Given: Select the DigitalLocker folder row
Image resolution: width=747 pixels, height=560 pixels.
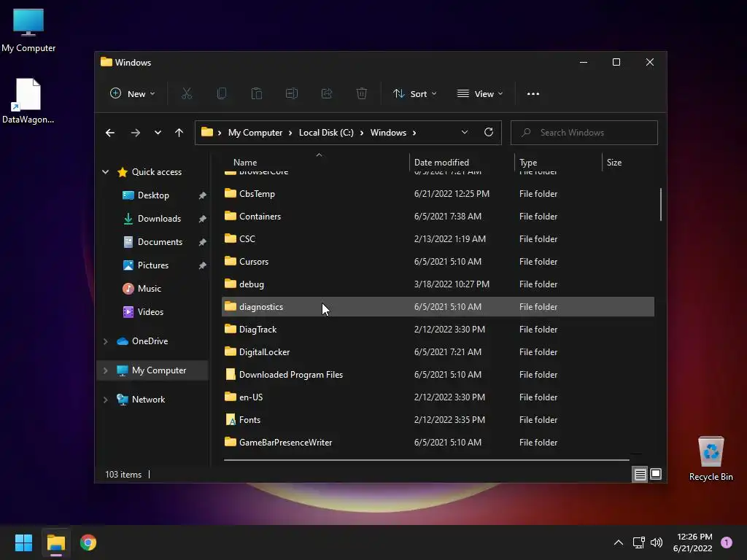Looking at the screenshot, I should 438,352.
